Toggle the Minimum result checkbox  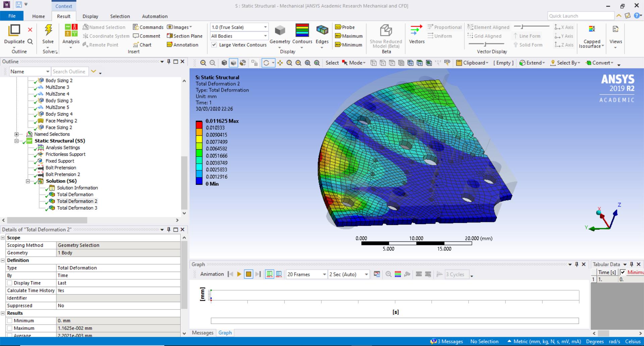[x=10, y=321]
